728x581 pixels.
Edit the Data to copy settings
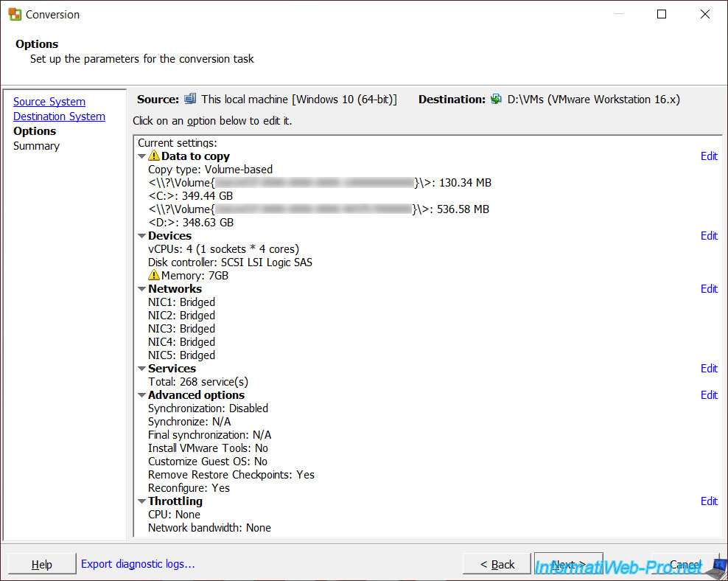pyautogui.click(x=709, y=156)
